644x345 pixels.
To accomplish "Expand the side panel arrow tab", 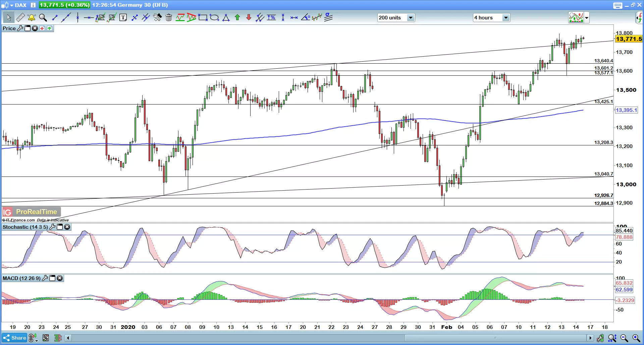I will pos(639,18).
